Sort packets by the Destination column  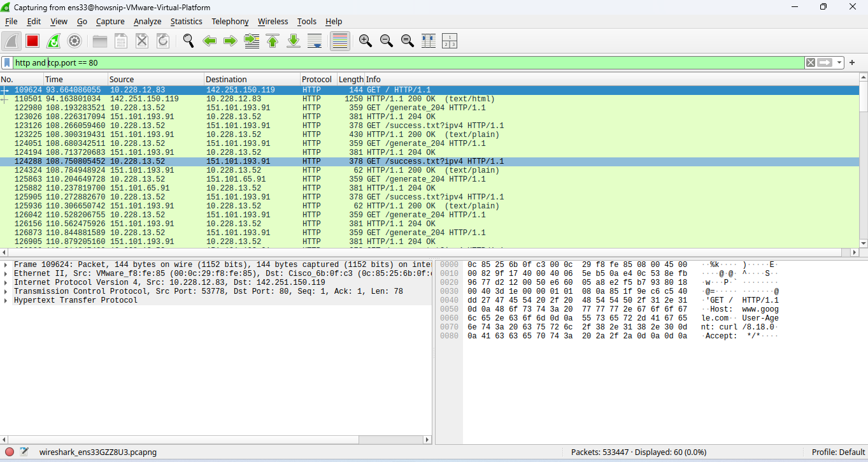252,79
